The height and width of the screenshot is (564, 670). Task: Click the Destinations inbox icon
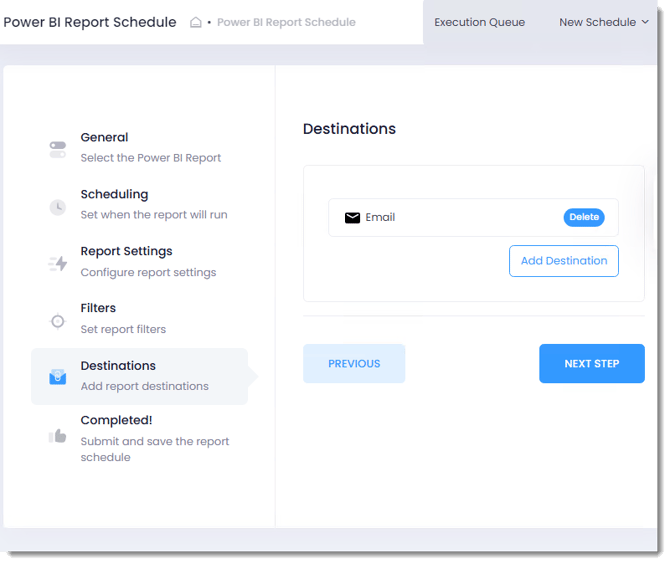point(58,377)
